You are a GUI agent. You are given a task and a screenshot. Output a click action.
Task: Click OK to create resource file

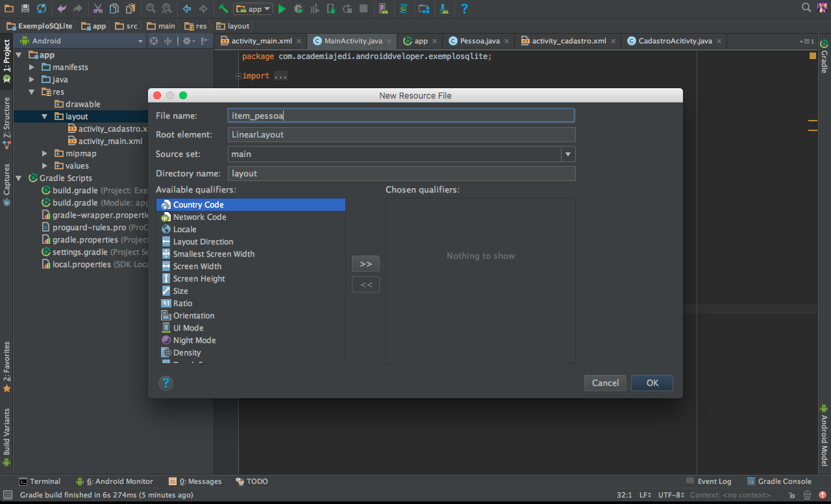[x=652, y=383]
